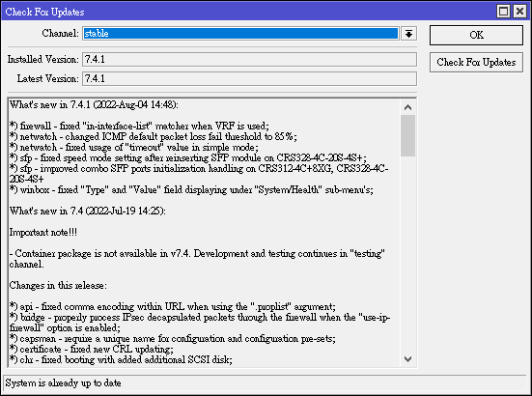The image size is (532, 396).
Task: Select the stable channel field
Action: tap(240, 34)
